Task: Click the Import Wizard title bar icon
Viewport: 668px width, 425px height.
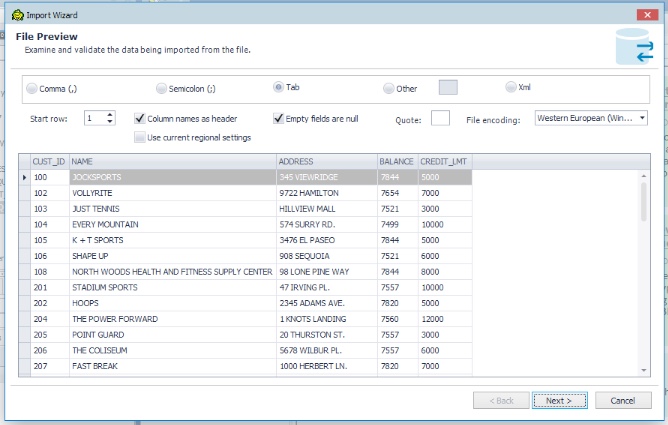Action: pyautogui.click(x=17, y=13)
